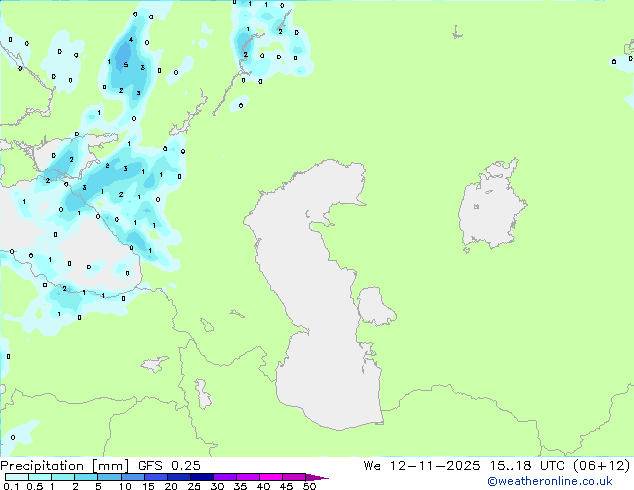Click the precipitation value '4' in northwest band
Screen dimensions: 634x490
click(x=131, y=40)
